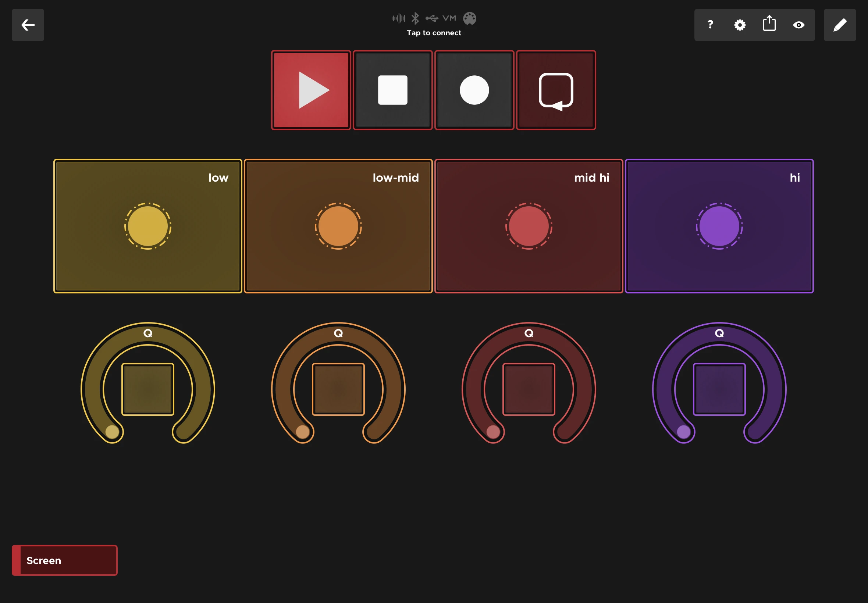This screenshot has height=603, width=868.
Task: Toggle the orange square button inside the low-mid Q knob
Action: (x=338, y=389)
